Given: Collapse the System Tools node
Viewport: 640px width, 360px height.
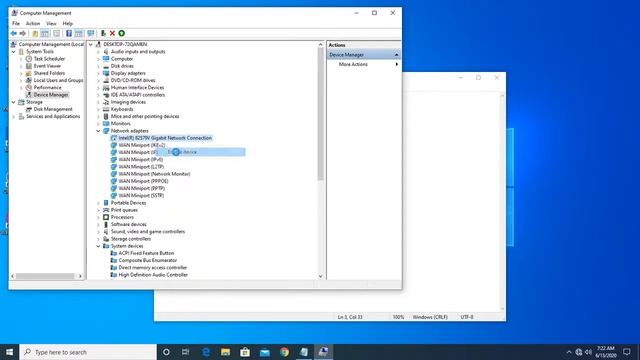Looking at the screenshot, I should click(x=13, y=52).
